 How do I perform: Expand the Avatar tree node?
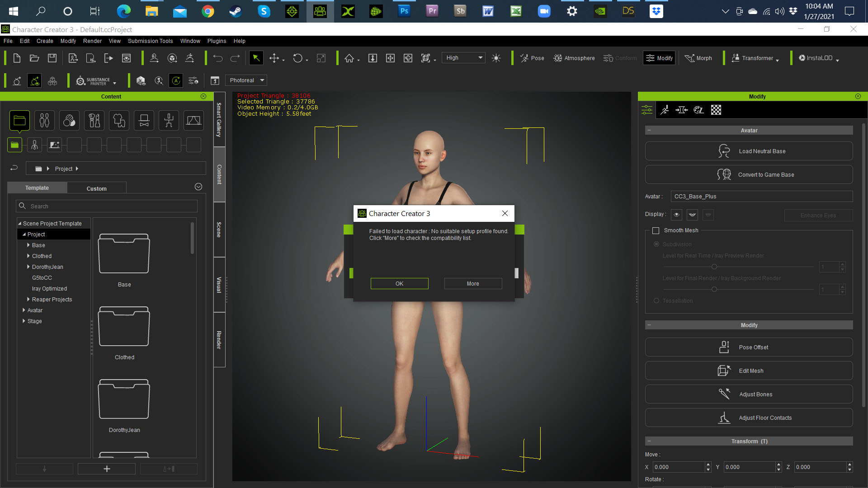24,310
